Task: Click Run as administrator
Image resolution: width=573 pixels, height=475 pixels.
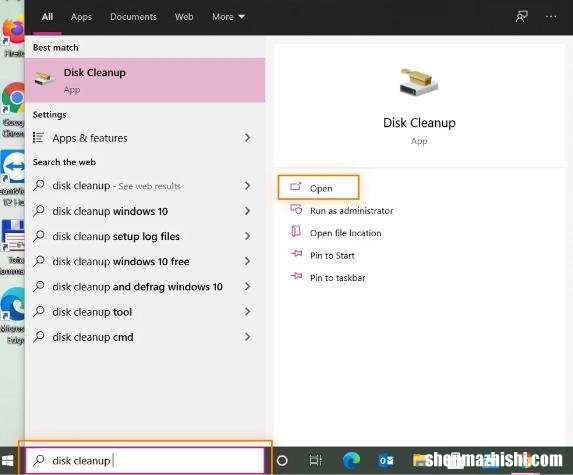Action: point(351,211)
